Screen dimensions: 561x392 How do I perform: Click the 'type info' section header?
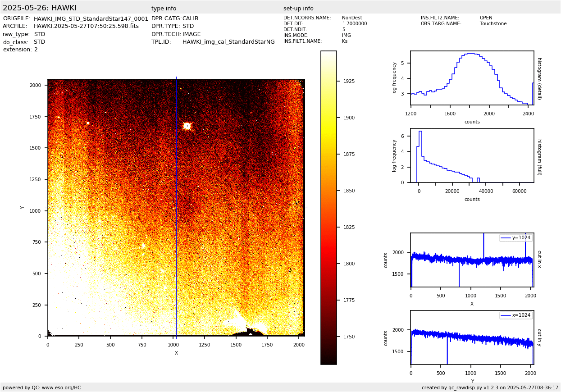[x=164, y=9]
